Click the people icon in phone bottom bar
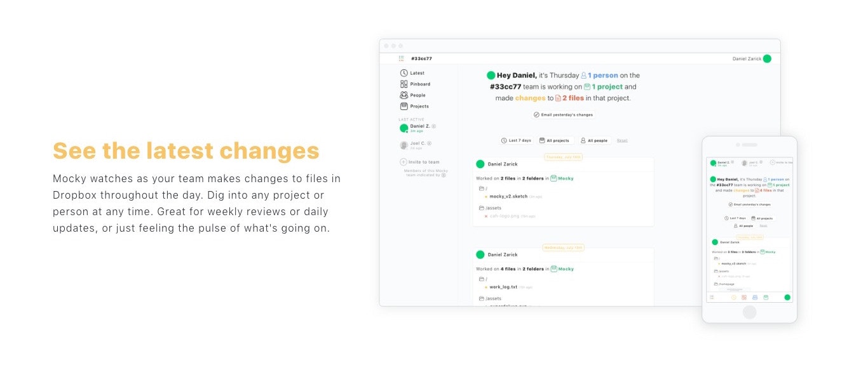 (755, 297)
